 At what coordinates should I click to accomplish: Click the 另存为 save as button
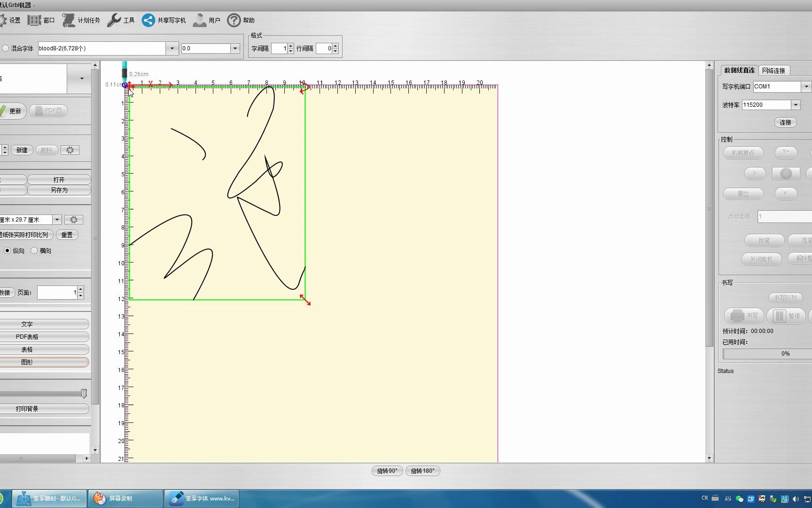coord(59,190)
